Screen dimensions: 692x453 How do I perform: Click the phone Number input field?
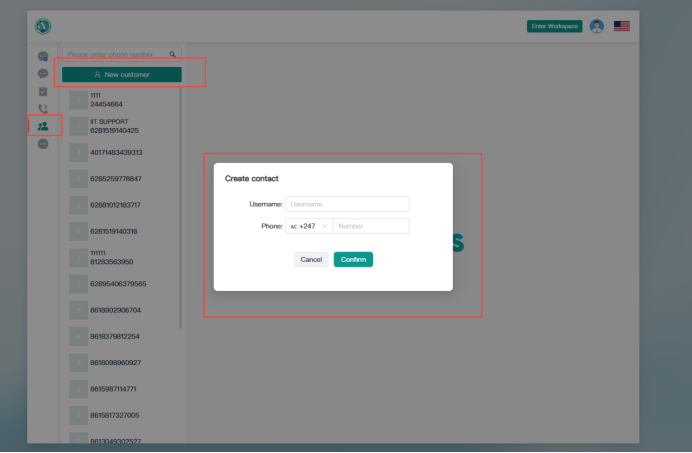click(x=370, y=226)
